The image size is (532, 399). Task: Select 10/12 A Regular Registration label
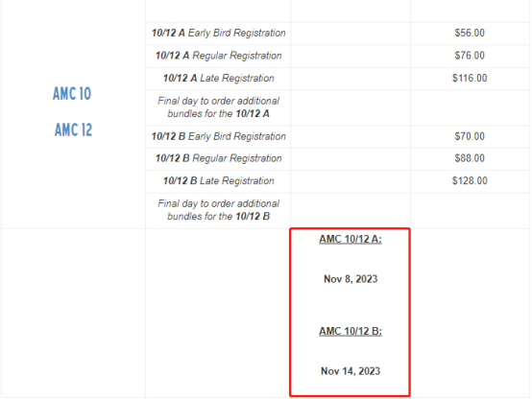[x=219, y=56]
